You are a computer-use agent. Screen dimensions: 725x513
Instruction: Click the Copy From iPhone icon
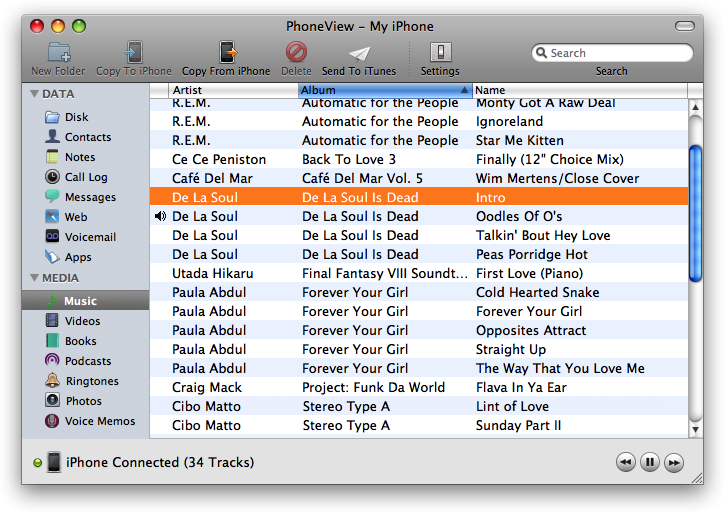tap(227, 52)
